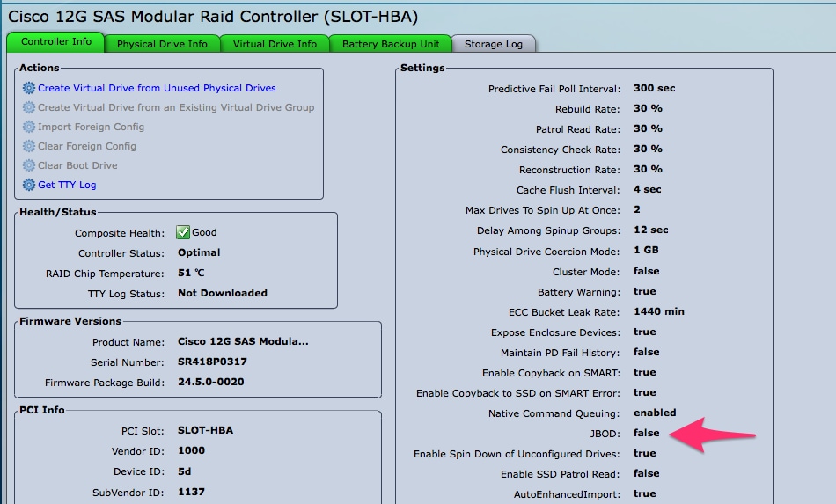836x504 pixels.
Task: Click the Actions panel heading
Action: (39, 68)
